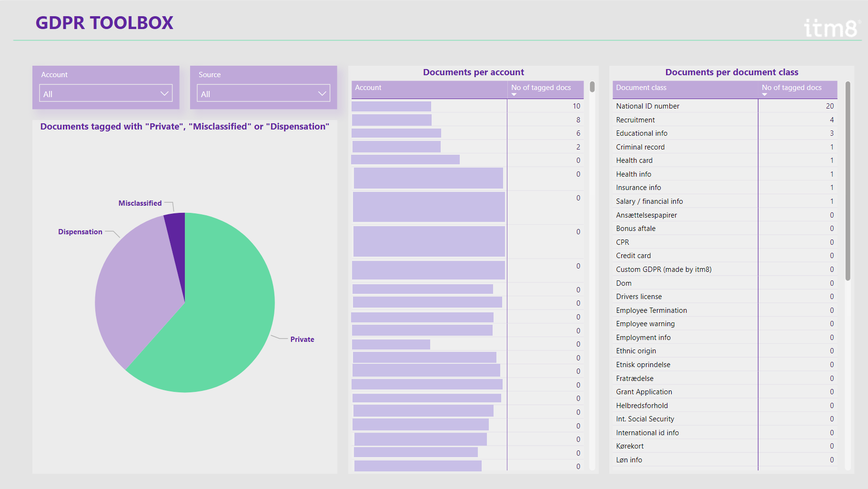The height and width of the screenshot is (489, 868).
Task: Select the Health card row
Action: 725,160
